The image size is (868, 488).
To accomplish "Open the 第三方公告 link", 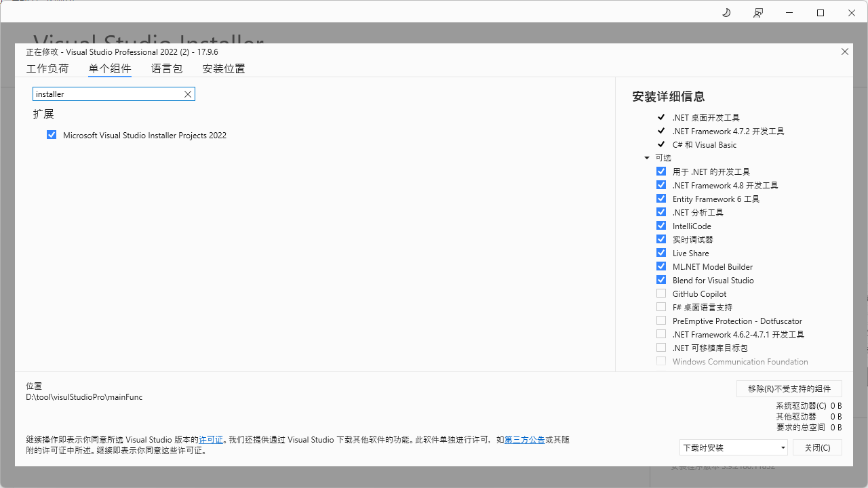I will [x=524, y=440].
